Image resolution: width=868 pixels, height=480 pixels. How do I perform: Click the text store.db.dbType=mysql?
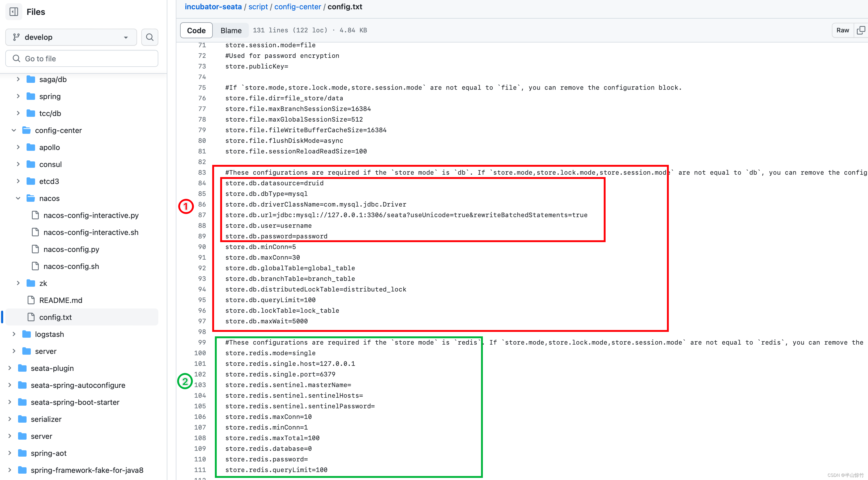(x=266, y=194)
